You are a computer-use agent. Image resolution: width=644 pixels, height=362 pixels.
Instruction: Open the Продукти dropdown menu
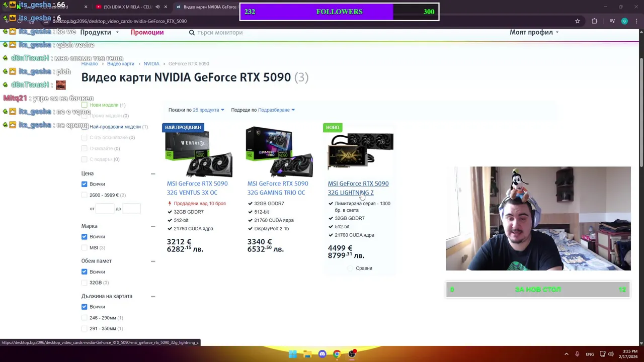coord(99,32)
